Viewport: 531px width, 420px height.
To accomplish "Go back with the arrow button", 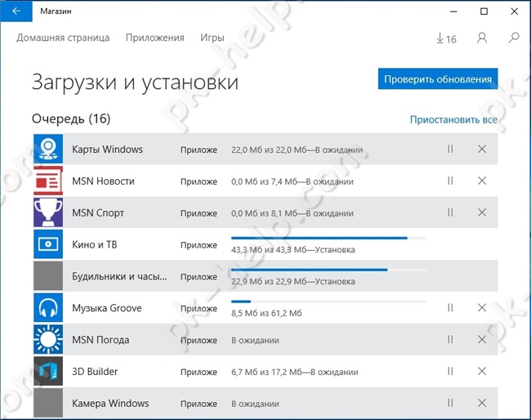I will pos(16,11).
